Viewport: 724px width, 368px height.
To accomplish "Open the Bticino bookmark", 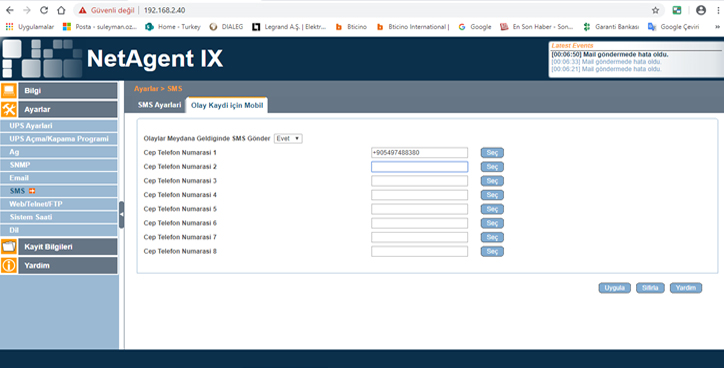I will pyautogui.click(x=351, y=27).
